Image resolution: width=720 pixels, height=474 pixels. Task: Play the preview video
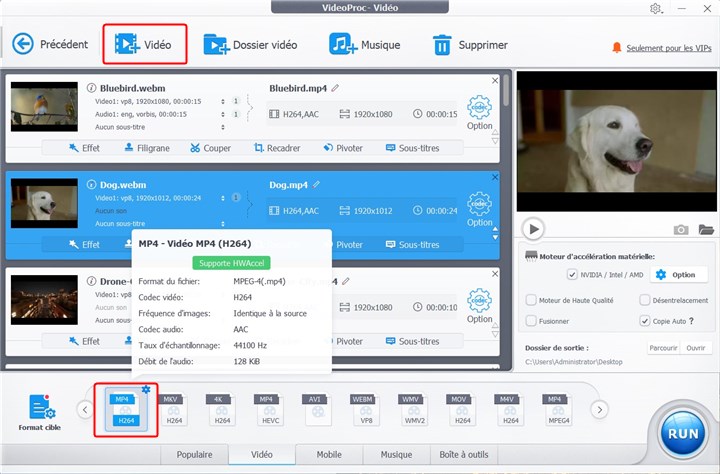click(x=533, y=229)
